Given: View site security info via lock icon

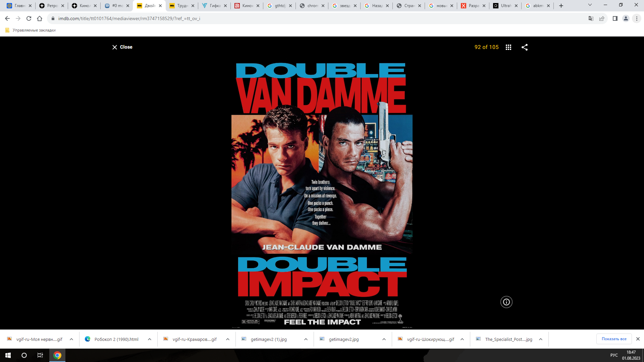Looking at the screenshot, I should [x=53, y=18].
